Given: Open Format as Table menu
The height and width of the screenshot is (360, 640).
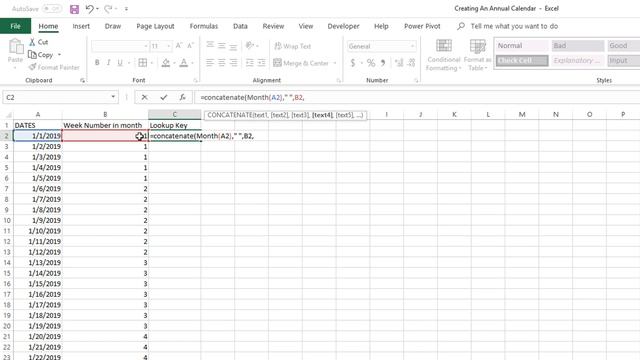Looking at the screenshot, I should pos(478,55).
